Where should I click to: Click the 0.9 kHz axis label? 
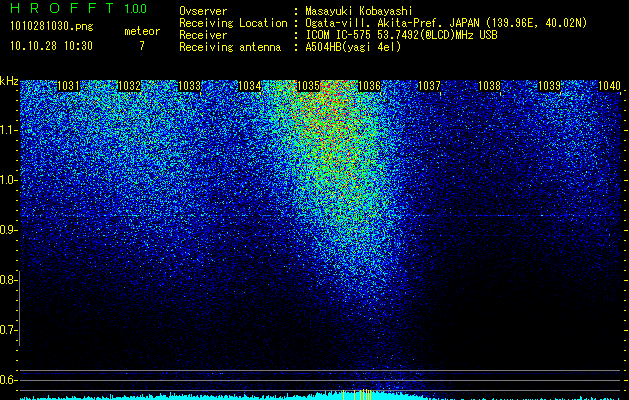(x=7, y=230)
